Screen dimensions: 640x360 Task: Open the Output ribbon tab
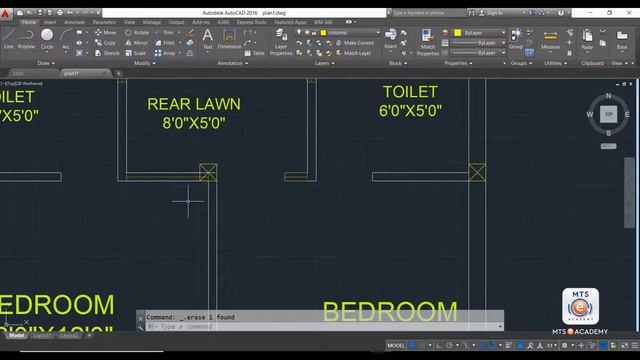176,22
